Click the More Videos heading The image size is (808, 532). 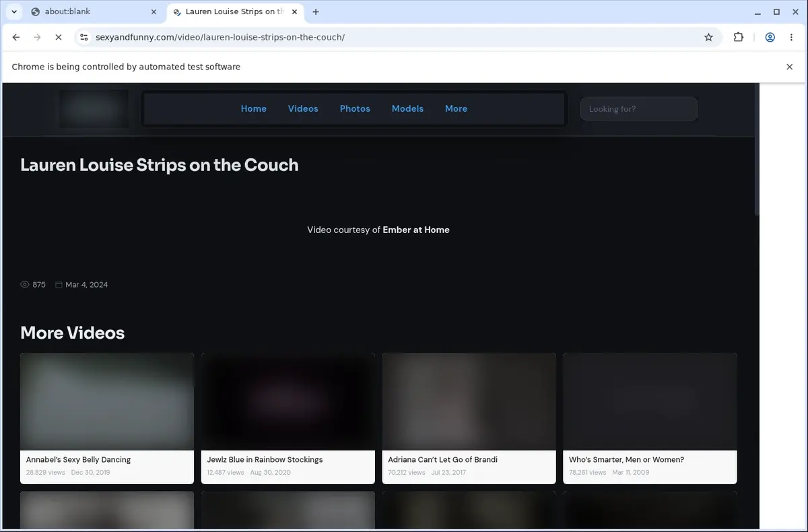(x=73, y=333)
